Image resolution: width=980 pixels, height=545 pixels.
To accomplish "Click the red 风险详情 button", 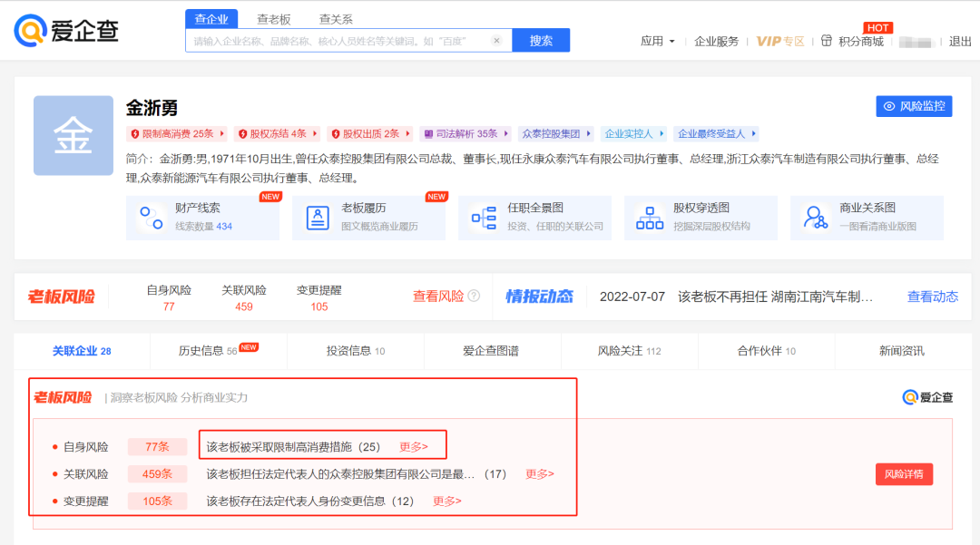I will click(x=904, y=474).
